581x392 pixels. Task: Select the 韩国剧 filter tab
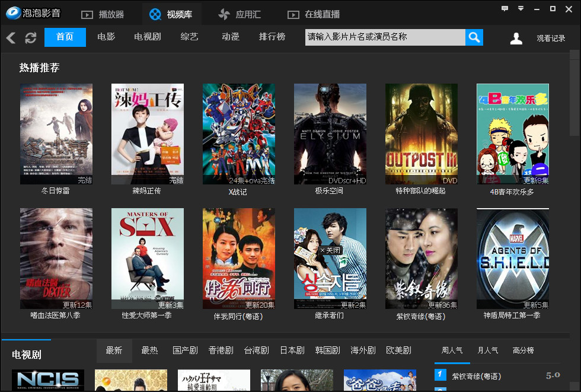(327, 350)
